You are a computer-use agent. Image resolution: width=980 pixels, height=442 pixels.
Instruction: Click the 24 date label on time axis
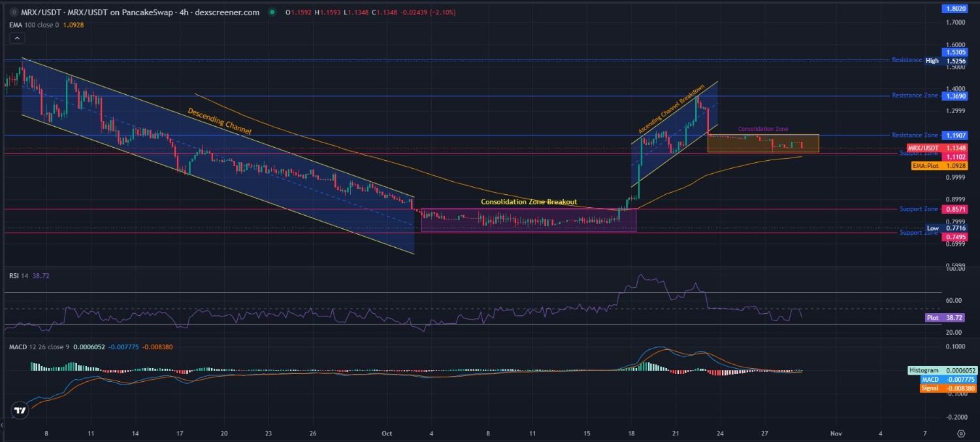(720, 433)
